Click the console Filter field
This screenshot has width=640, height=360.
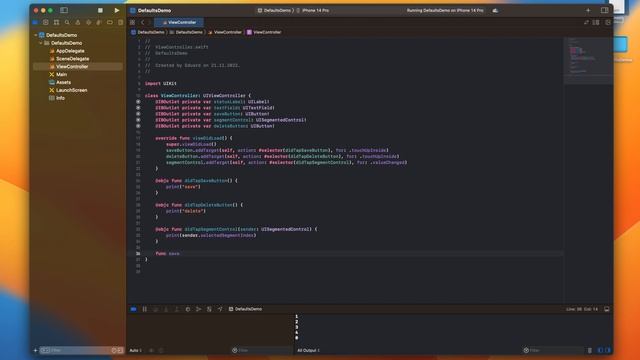553,351
